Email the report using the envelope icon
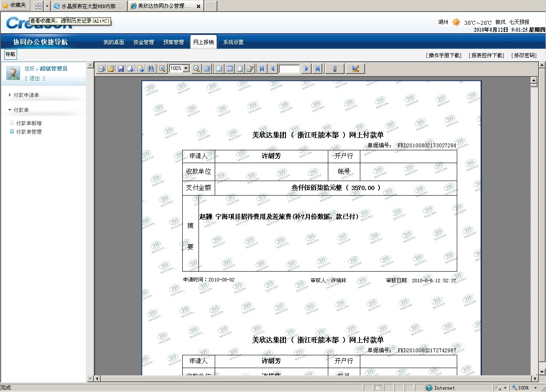546x392 pixels. pyautogui.click(x=140, y=68)
